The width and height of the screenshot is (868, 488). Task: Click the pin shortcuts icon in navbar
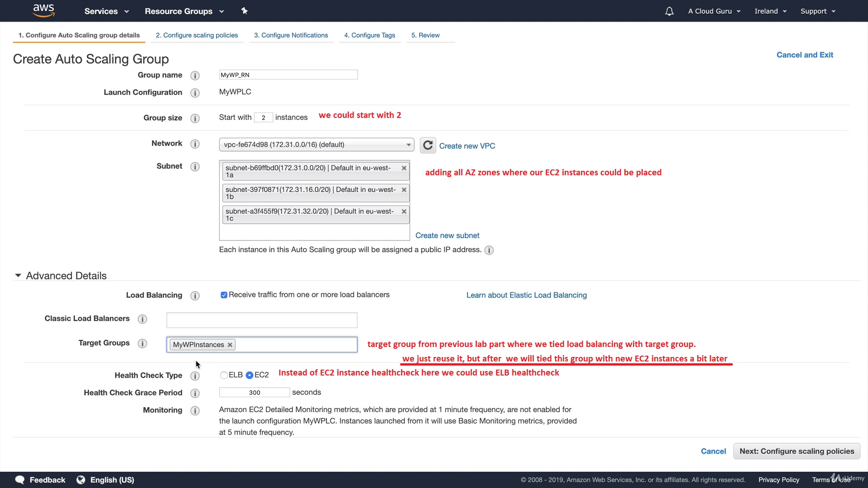tap(244, 11)
